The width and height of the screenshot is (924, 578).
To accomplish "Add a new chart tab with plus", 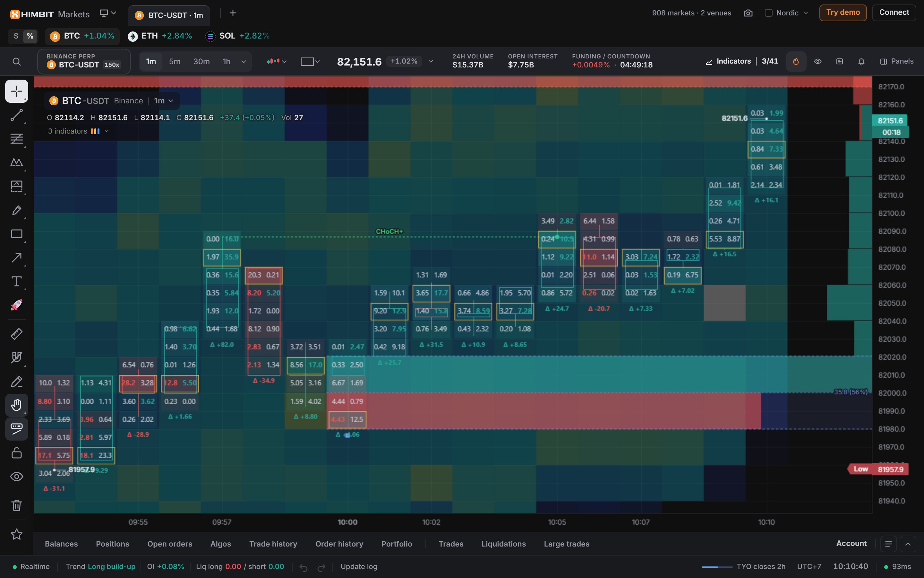I will (x=233, y=13).
